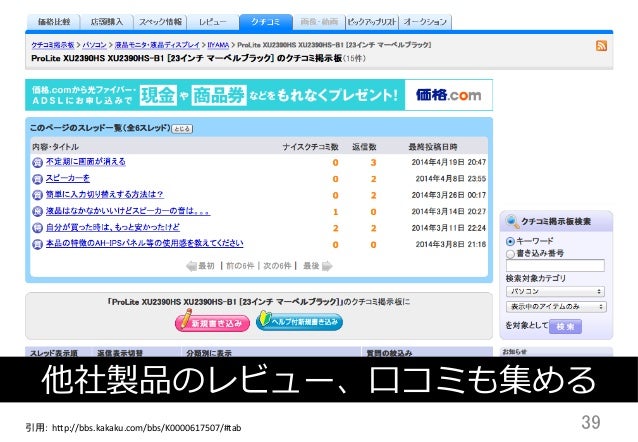Click 液晶モニタ・液晶ディスプレイ breadcrumb link
The image size is (638, 442).
pos(157,45)
